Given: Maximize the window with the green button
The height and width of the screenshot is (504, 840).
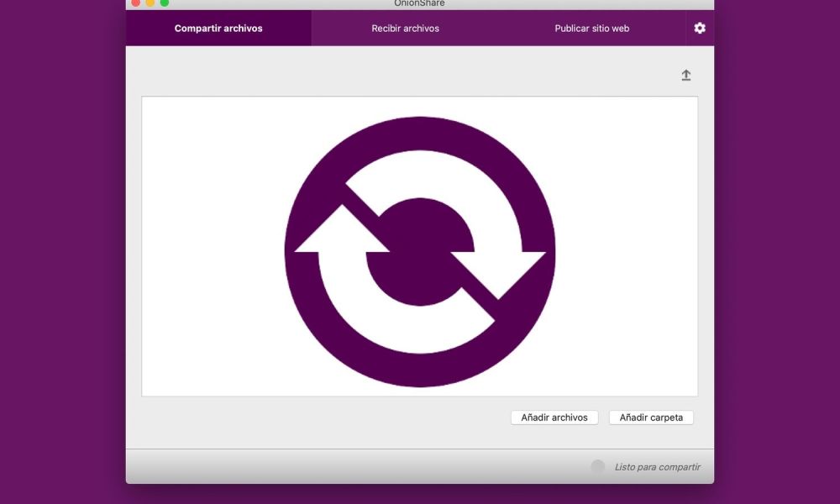Looking at the screenshot, I should point(165,3).
